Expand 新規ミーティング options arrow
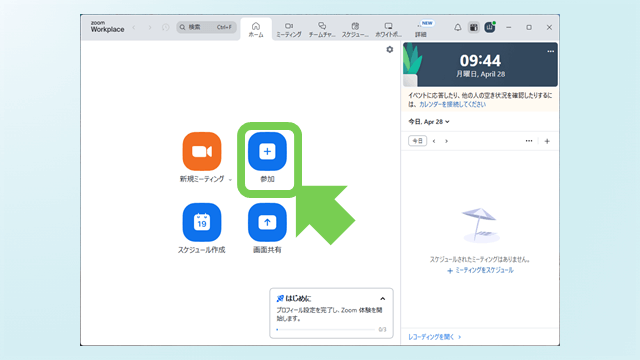The image size is (640, 360). (x=230, y=180)
